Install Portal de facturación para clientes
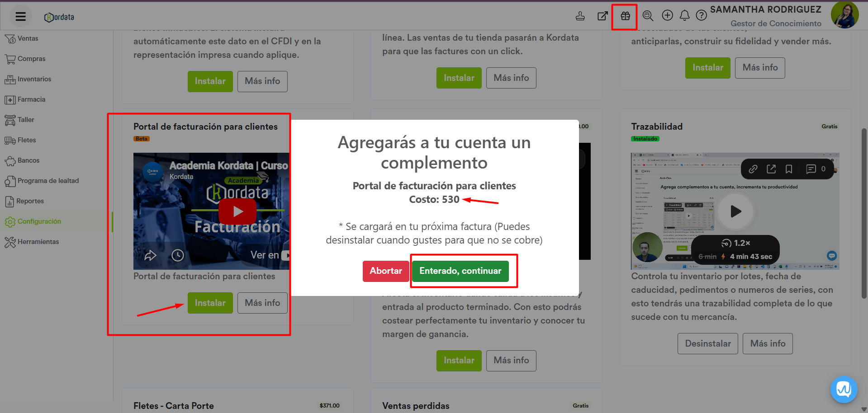Viewport: 868px width, 413px height. point(210,303)
